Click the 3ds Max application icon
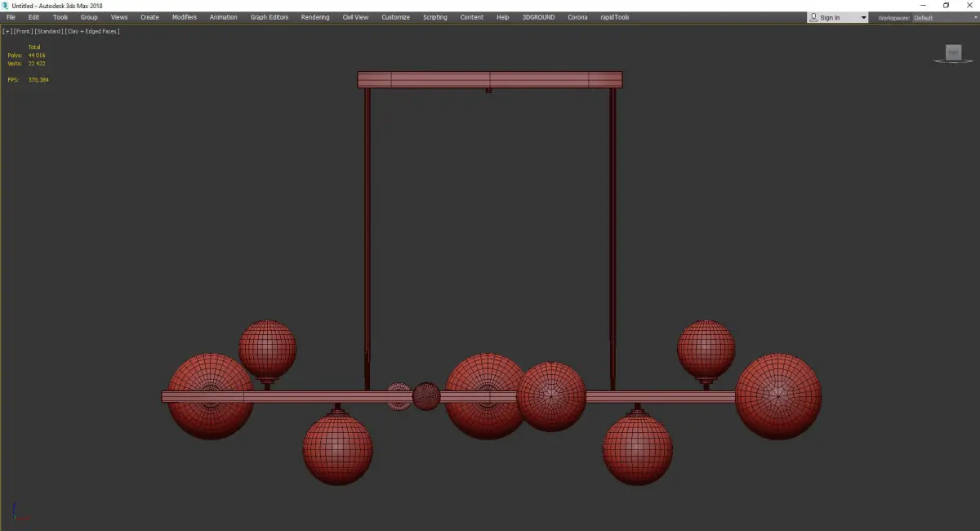This screenshot has height=531, width=980. point(5,6)
